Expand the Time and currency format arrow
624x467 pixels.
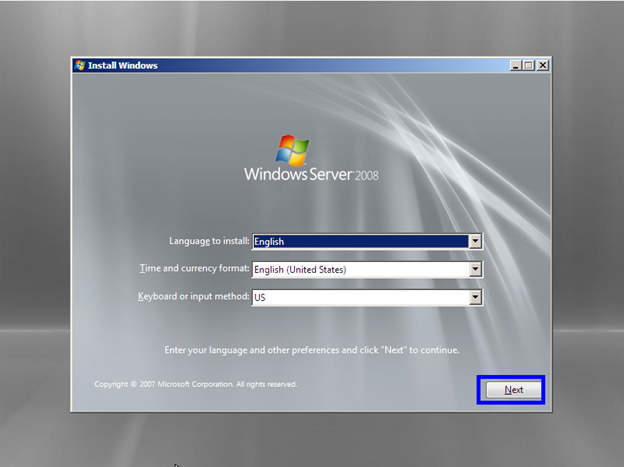point(475,270)
